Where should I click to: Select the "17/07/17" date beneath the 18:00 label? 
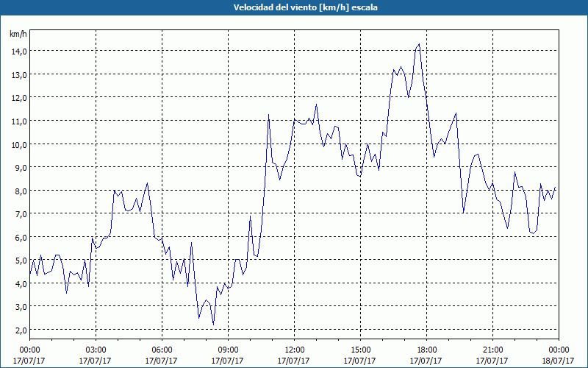(426, 361)
